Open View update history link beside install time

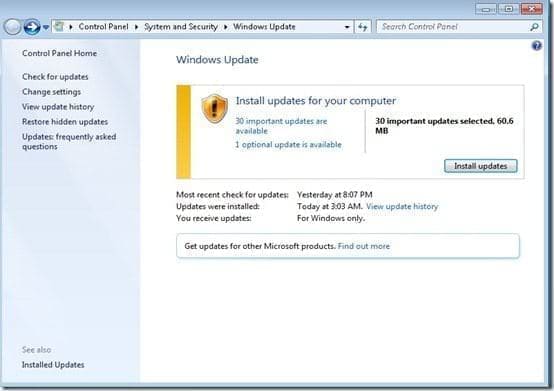coord(402,207)
